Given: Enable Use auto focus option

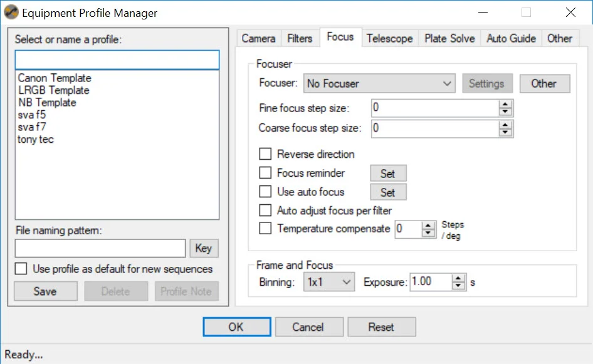Looking at the screenshot, I should click(265, 191).
